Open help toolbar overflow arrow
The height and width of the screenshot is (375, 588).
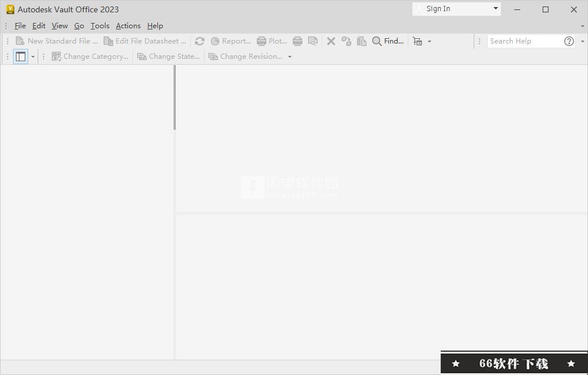click(x=582, y=42)
